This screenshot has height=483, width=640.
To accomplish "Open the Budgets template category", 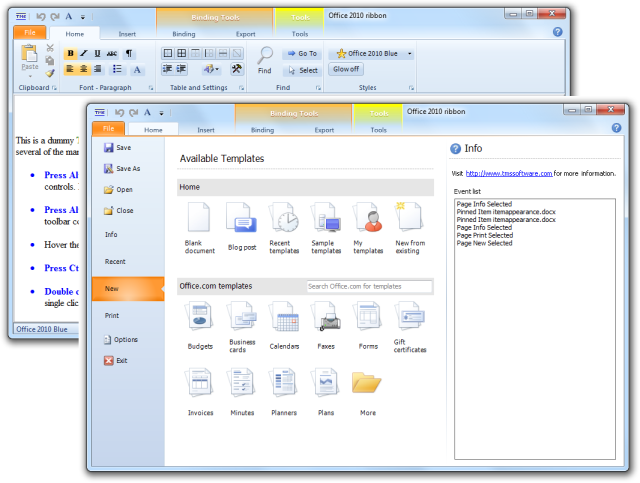I will tap(200, 325).
